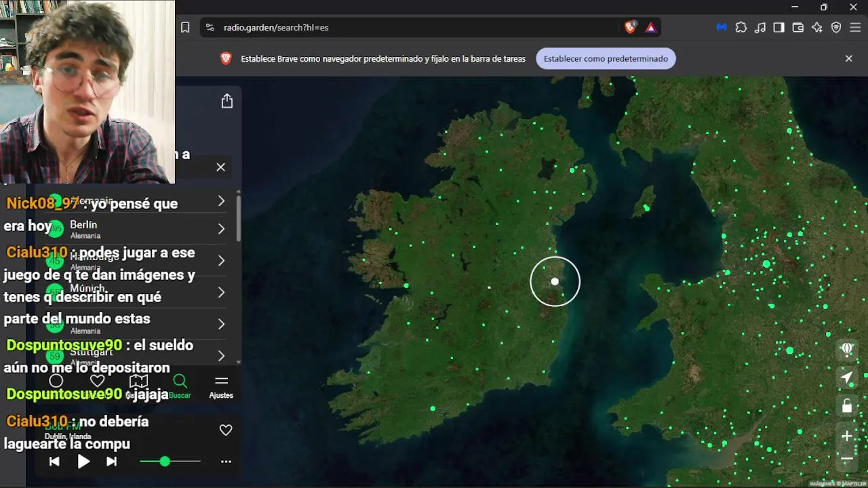Click the search results list scrollbar
This screenshot has height=488, width=868.
point(239,218)
